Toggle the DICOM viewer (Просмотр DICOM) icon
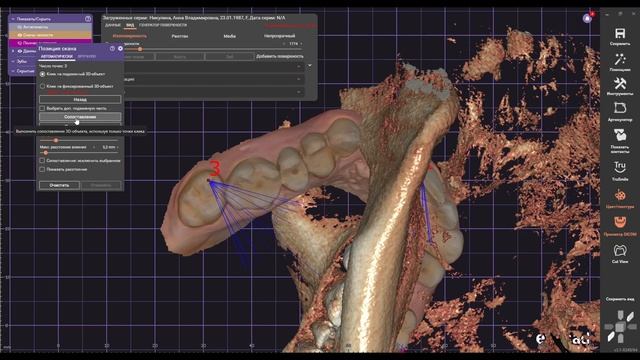Image resolution: width=640 pixels, height=360 pixels. coord(620,222)
